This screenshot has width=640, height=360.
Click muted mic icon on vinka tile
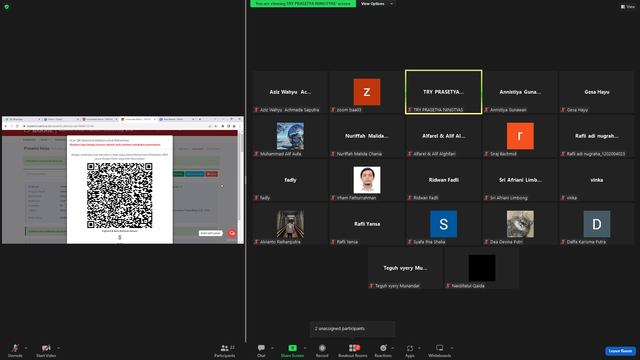tap(563, 198)
